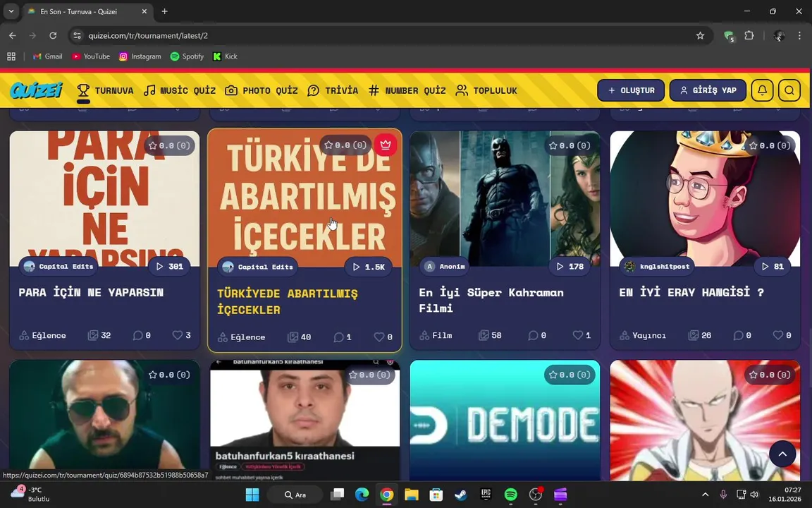Close the En Son - Turnuva tab
The width and height of the screenshot is (812, 508).
pos(144,11)
